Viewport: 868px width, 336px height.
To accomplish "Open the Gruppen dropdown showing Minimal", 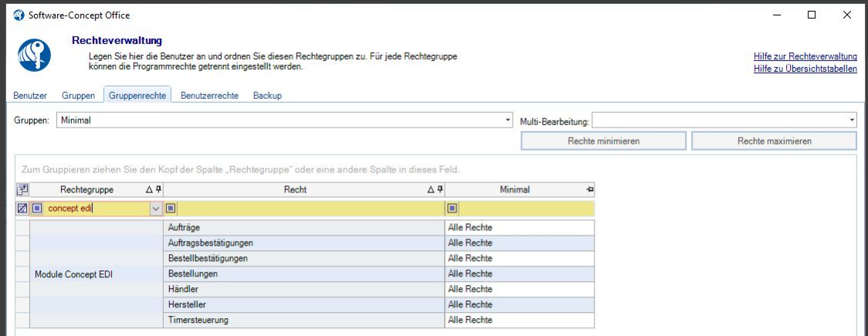I will (507, 121).
